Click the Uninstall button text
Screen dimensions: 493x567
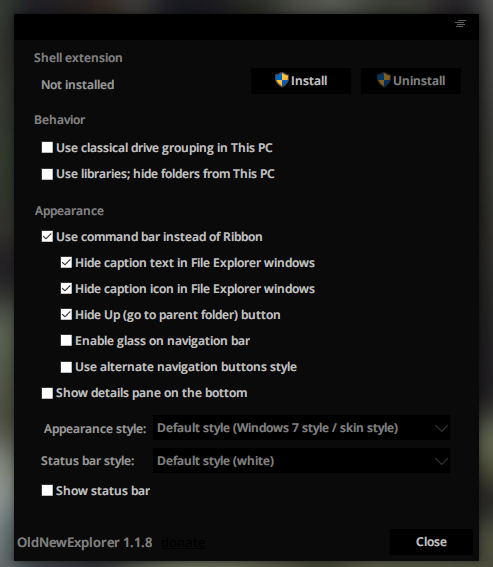[419, 81]
